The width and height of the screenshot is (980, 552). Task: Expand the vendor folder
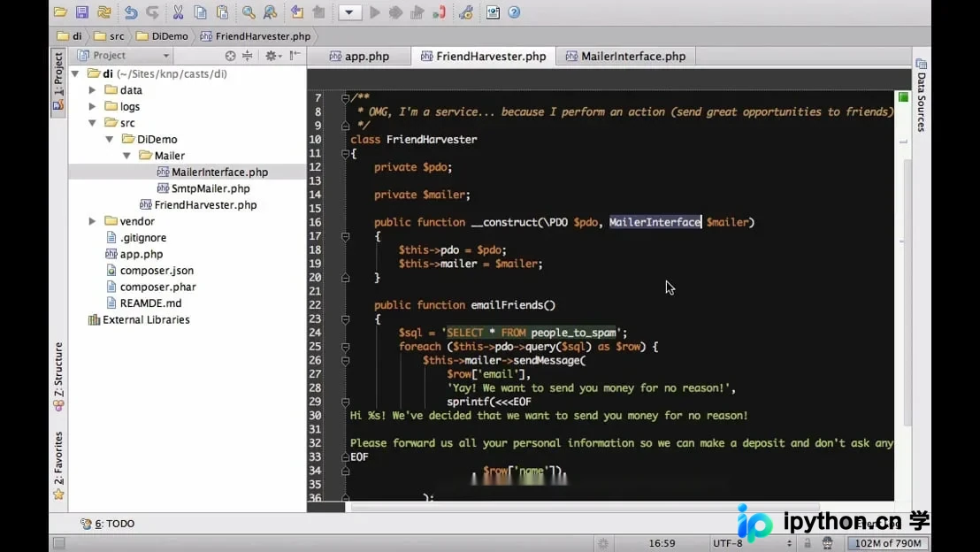click(93, 221)
